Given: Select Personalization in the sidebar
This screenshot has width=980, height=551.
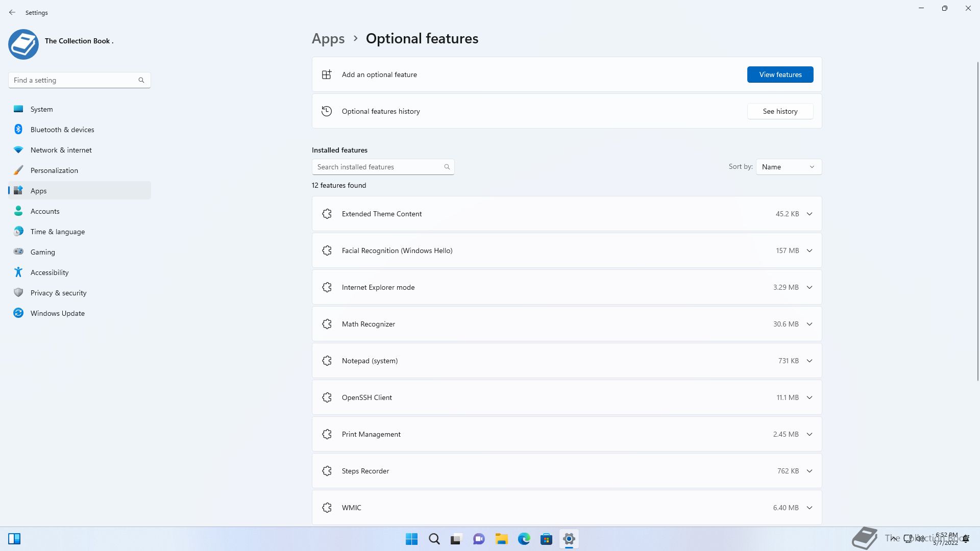Looking at the screenshot, I should [54, 170].
